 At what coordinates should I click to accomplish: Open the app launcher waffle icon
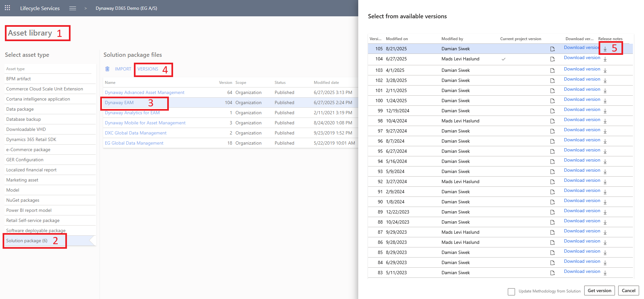[x=7, y=8]
